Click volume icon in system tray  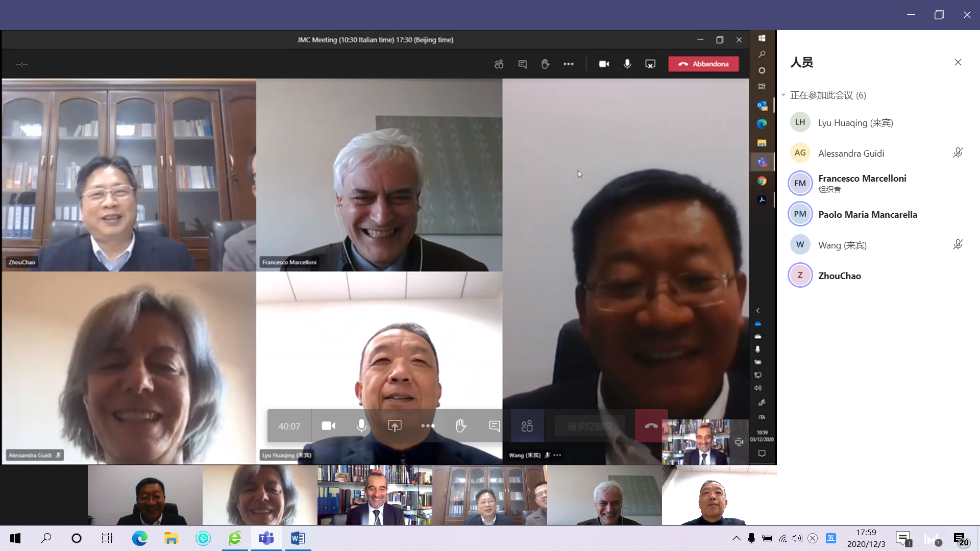coord(797,538)
